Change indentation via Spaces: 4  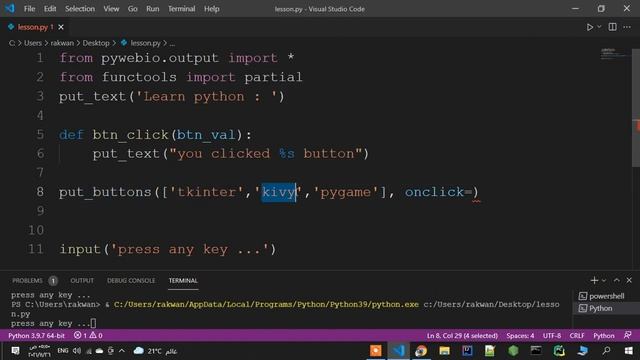coord(520,336)
